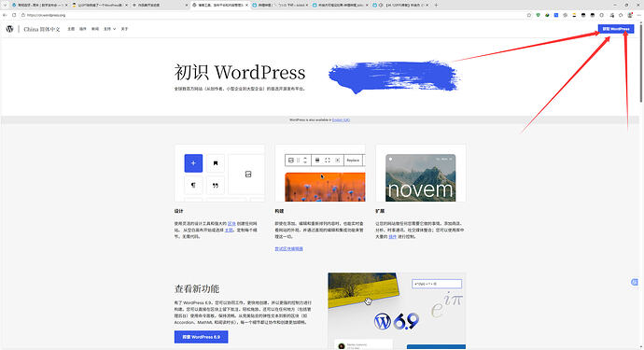This screenshot has width=644, height=350.
Task: Click the 初识 WordPress heading
Action: click(x=240, y=72)
